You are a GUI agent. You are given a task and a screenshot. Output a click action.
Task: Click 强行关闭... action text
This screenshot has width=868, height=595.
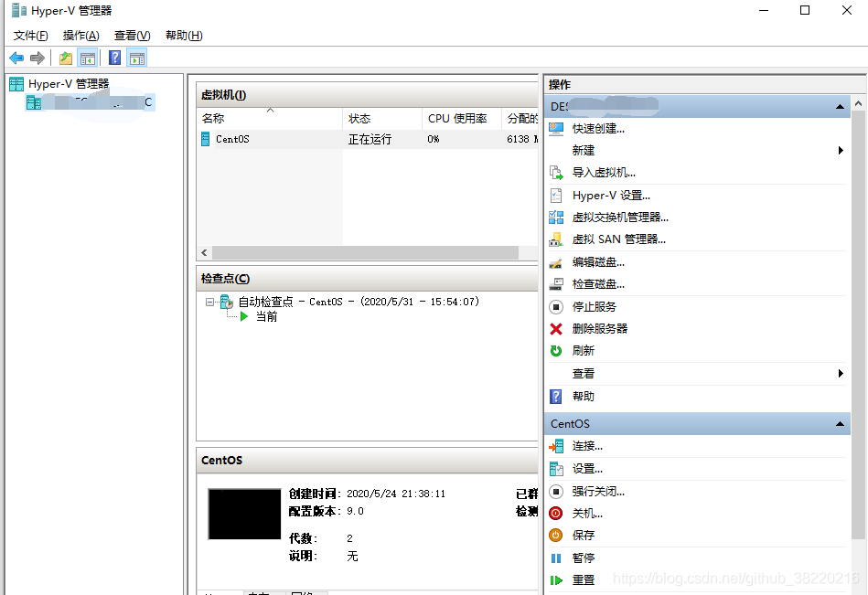(x=598, y=492)
